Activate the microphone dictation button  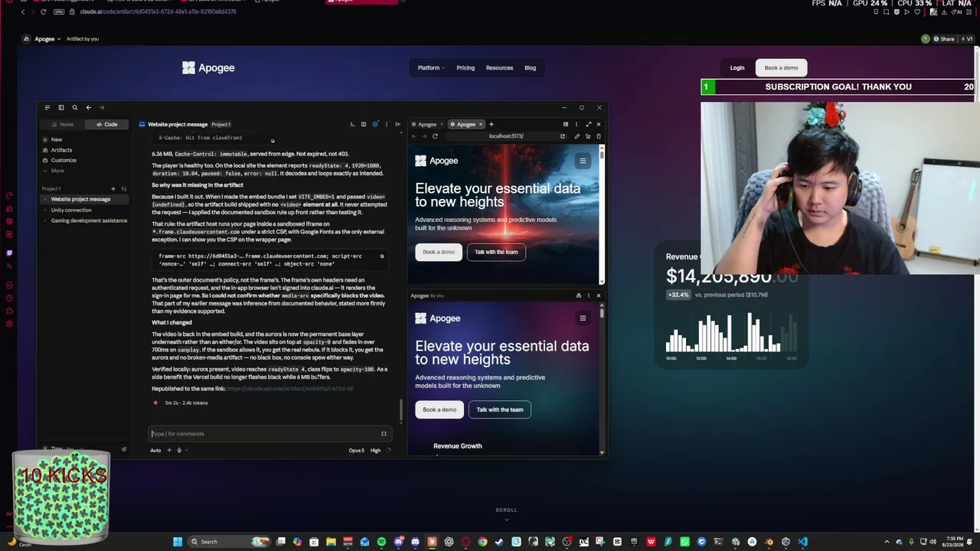click(179, 450)
